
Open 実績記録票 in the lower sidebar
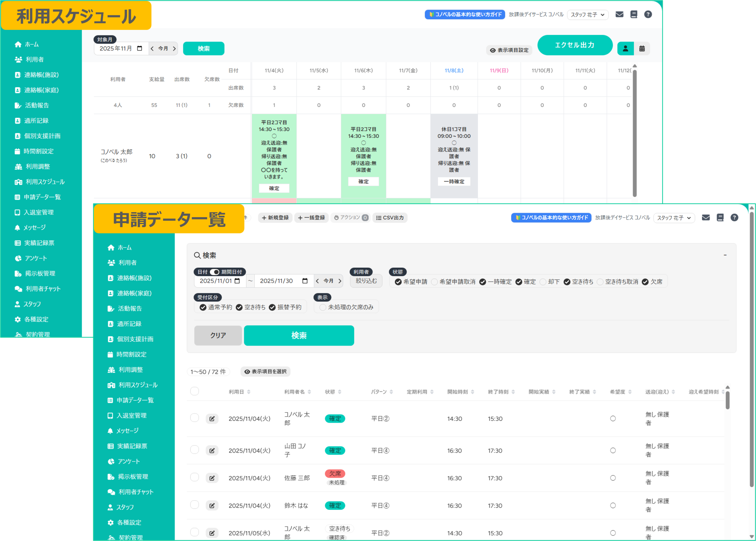[x=132, y=446]
